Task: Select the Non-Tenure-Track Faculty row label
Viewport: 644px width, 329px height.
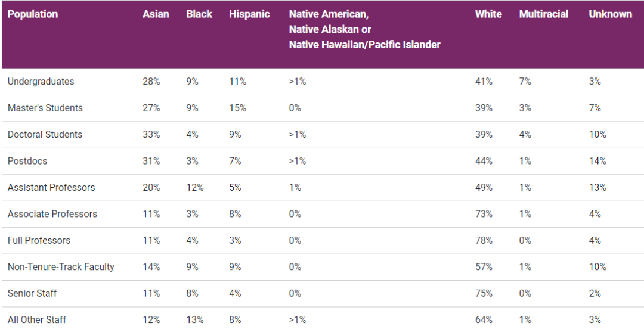Action: pos(61,267)
